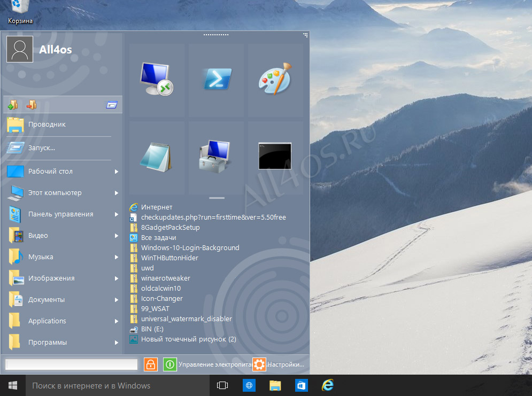Open the Notepad tile
532x396 pixels.
tap(157, 157)
